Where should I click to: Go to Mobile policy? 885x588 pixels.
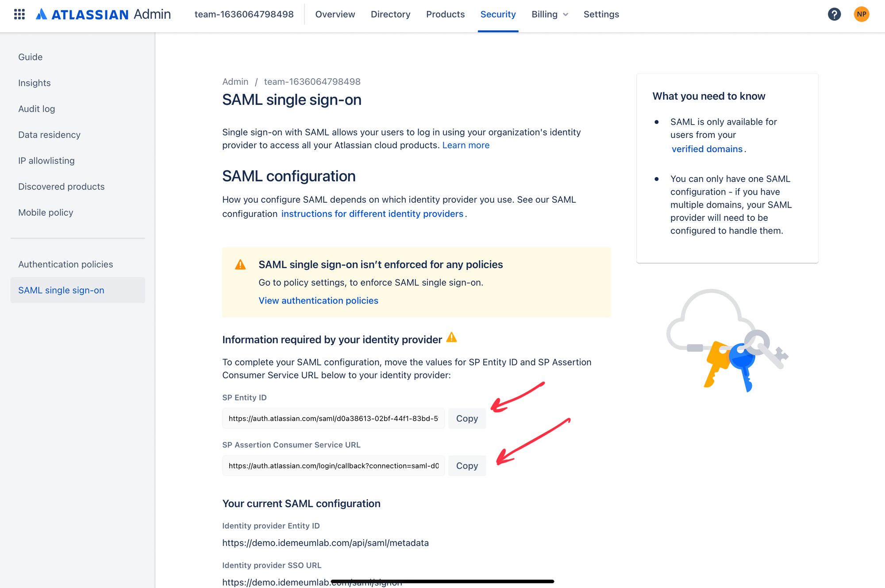pos(46,212)
